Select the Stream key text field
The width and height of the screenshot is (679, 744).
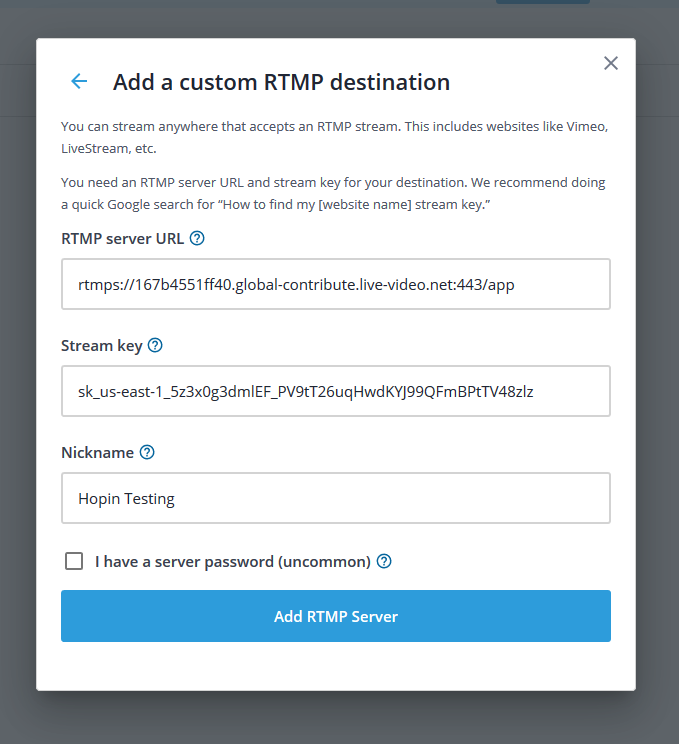coord(336,391)
